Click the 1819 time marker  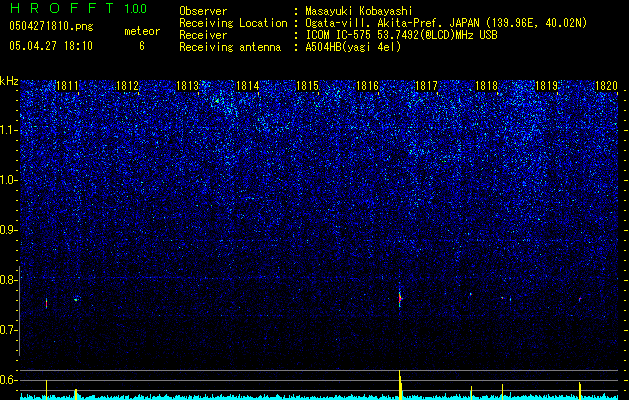click(x=546, y=85)
